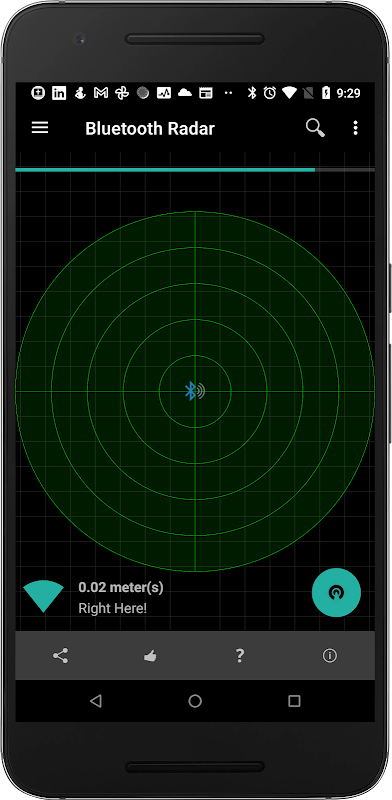392x800 pixels.
Task: Tap the calendar notification icon
Action: (206, 93)
